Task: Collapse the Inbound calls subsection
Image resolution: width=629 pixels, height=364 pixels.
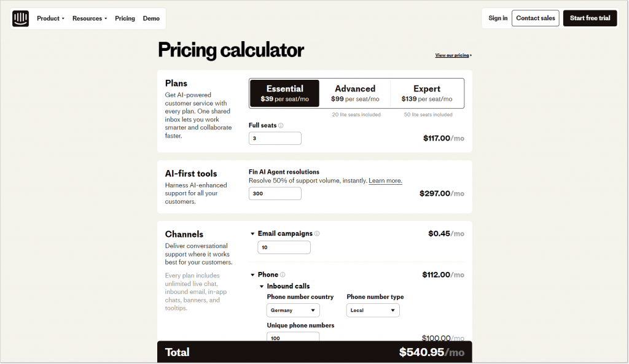Action: coord(261,286)
